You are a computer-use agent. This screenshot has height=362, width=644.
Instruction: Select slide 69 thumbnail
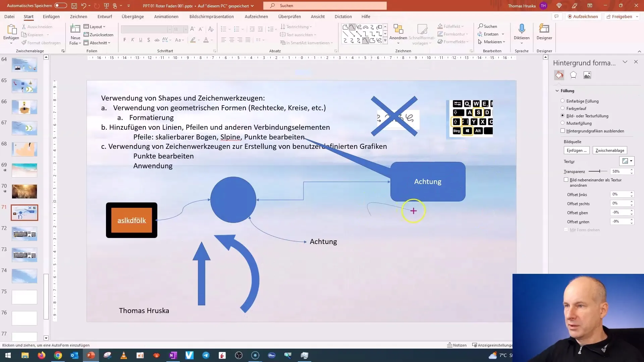[24, 170]
